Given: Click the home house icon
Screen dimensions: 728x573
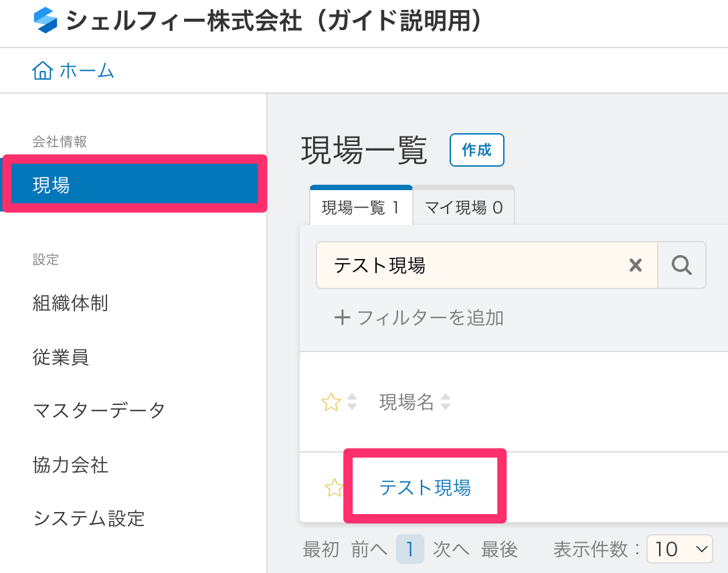Looking at the screenshot, I should (x=42, y=70).
